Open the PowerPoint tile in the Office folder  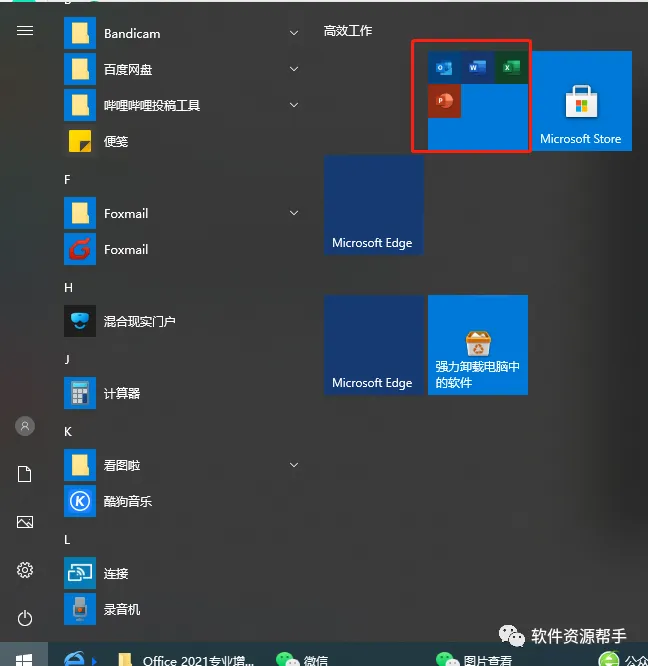(x=444, y=101)
